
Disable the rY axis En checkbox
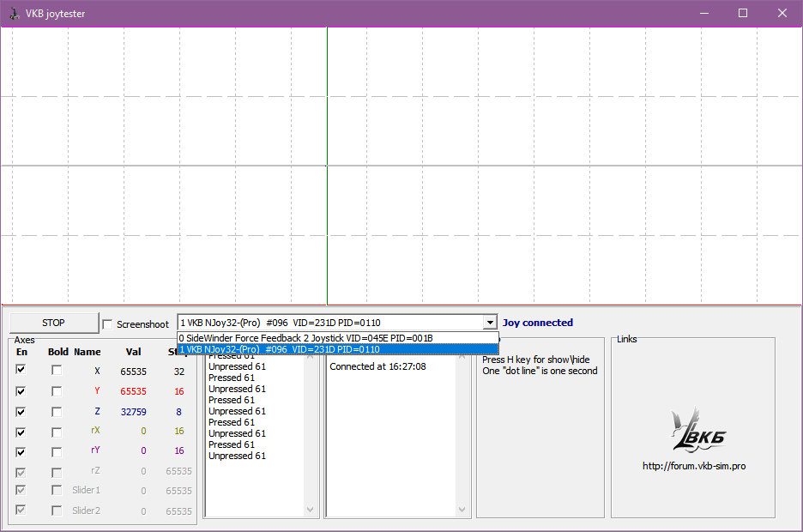pos(21,451)
